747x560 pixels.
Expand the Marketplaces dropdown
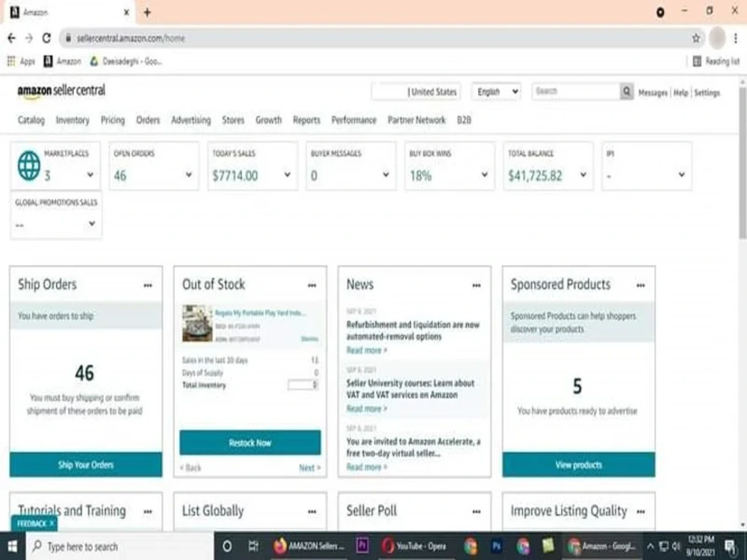90,175
